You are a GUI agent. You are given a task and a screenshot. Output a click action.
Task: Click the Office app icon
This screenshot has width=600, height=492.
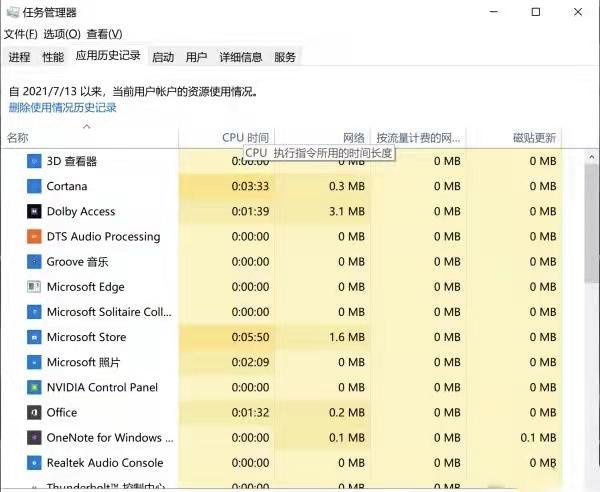[x=34, y=412]
